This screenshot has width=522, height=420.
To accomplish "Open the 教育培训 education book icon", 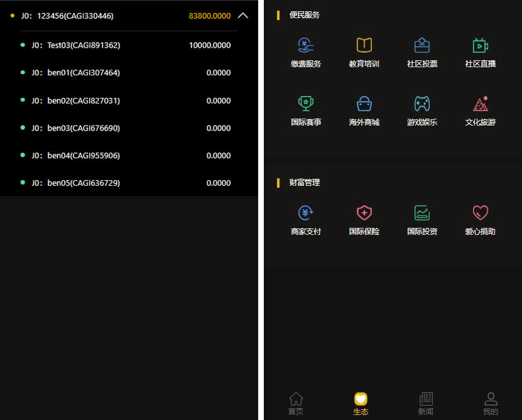I will (x=364, y=46).
